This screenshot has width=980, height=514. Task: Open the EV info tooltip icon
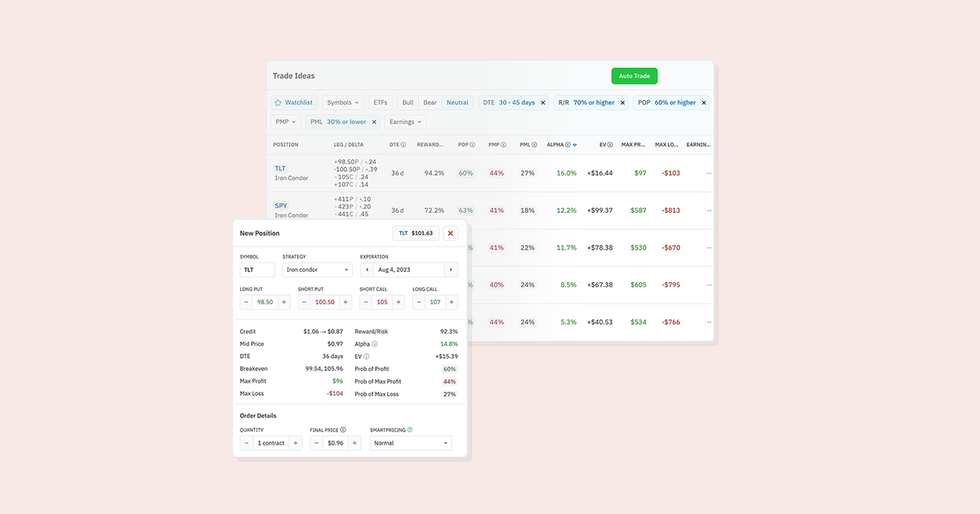(366, 356)
